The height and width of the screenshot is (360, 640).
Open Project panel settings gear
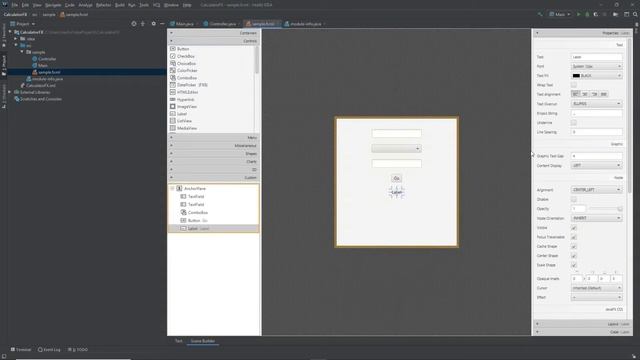[x=153, y=24]
